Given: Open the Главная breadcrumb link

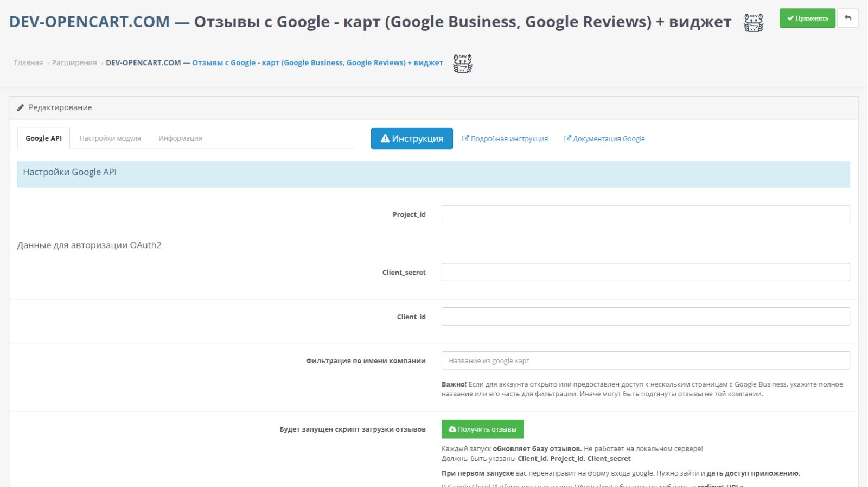Looking at the screenshot, I should pyautogui.click(x=28, y=63).
